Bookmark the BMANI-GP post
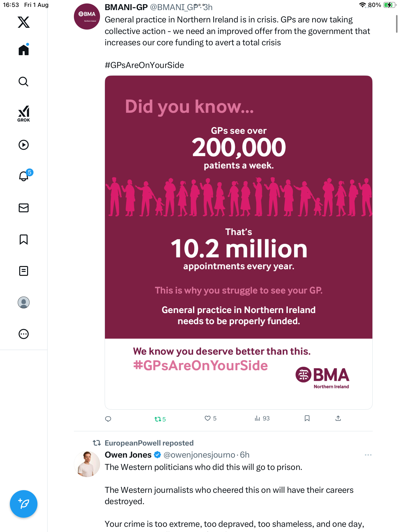399x532 pixels. 307,418
